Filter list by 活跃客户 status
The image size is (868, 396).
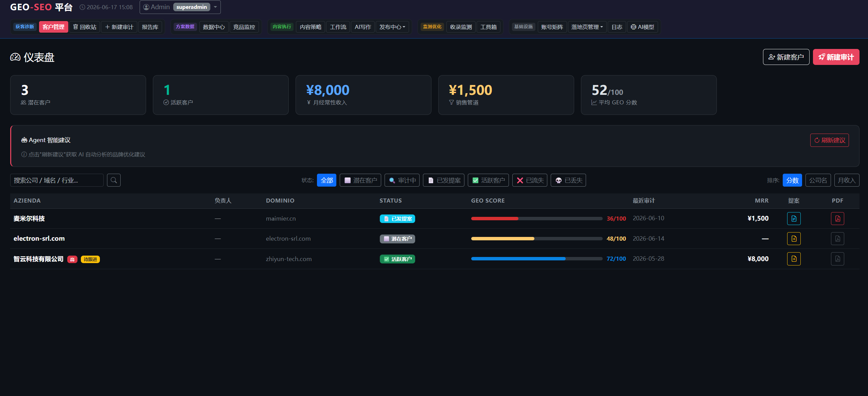[488, 180]
